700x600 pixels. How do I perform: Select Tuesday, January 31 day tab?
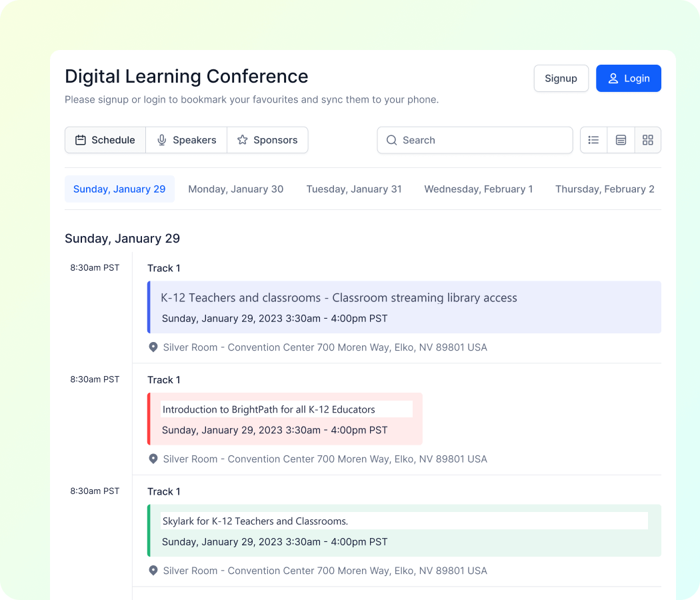354,189
